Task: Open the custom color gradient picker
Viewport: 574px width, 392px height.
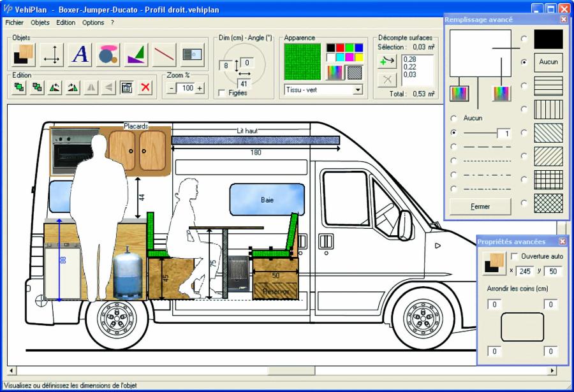Action: pyautogui.click(x=335, y=72)
